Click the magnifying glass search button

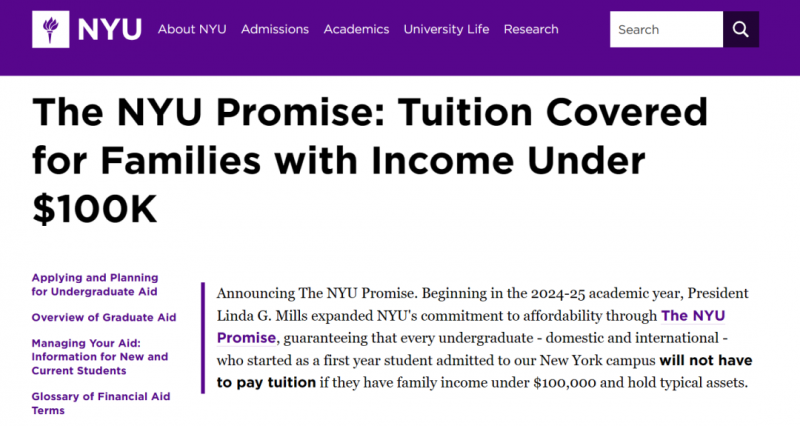click(741, 30)
